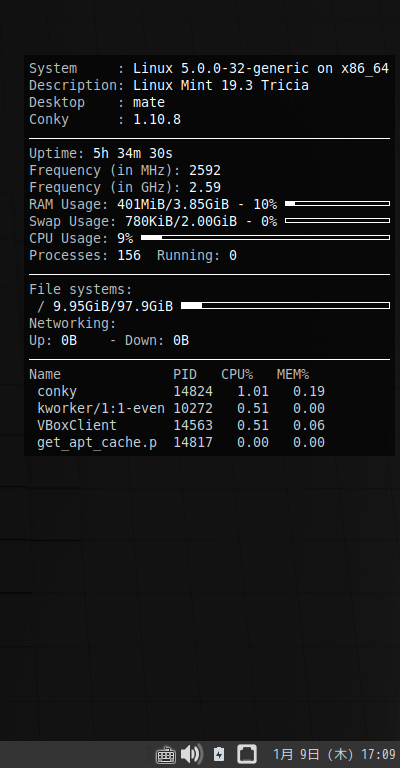The height and width of the screenshot is (768, 400).
Task: Click PID '14824' in the process list
Action: (193, 392)
